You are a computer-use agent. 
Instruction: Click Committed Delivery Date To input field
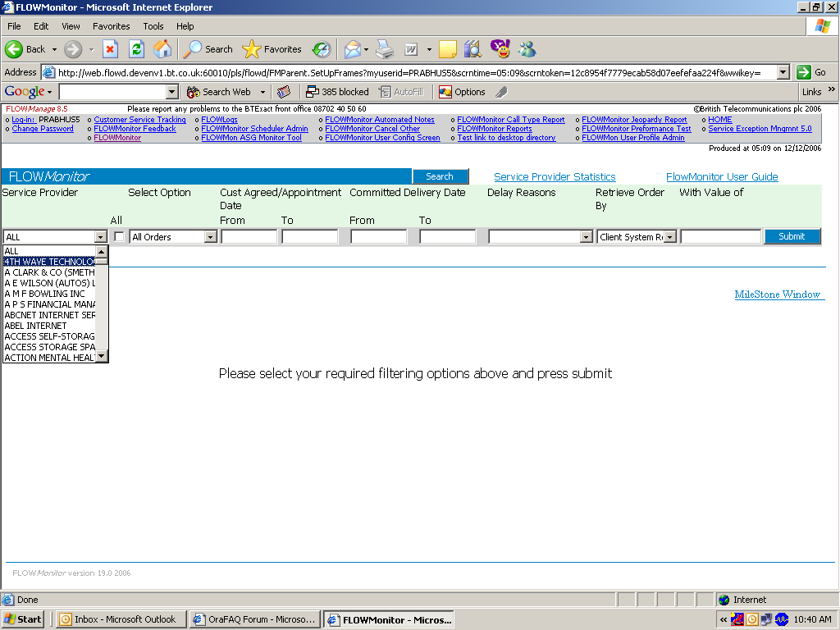click(447, 237)
